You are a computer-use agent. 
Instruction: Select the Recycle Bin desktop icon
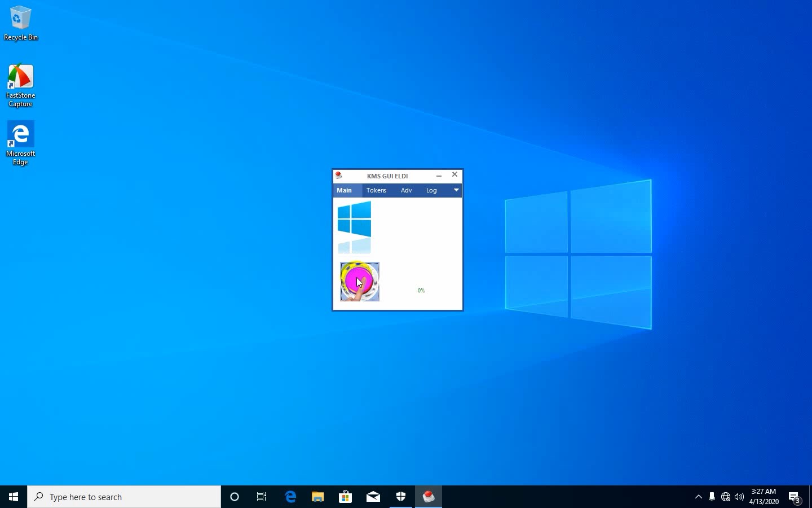21,24
